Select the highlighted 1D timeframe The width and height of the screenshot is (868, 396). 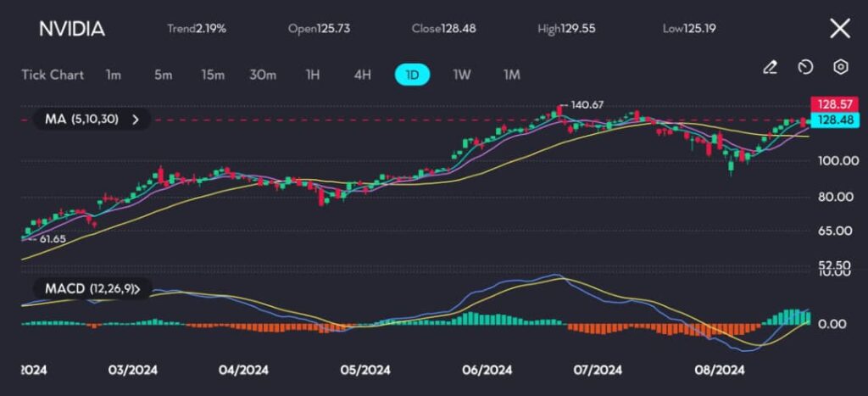[412, 75]
